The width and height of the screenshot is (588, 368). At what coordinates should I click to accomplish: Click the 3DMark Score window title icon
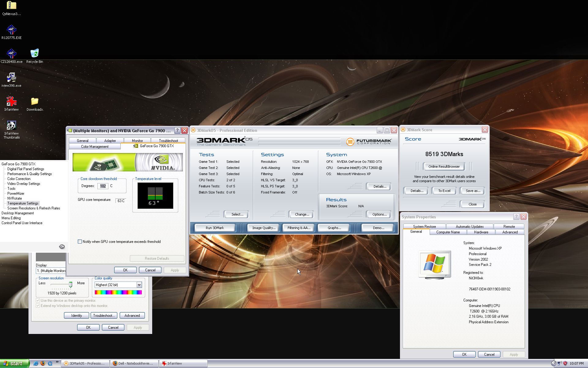[x=403, y=130]
